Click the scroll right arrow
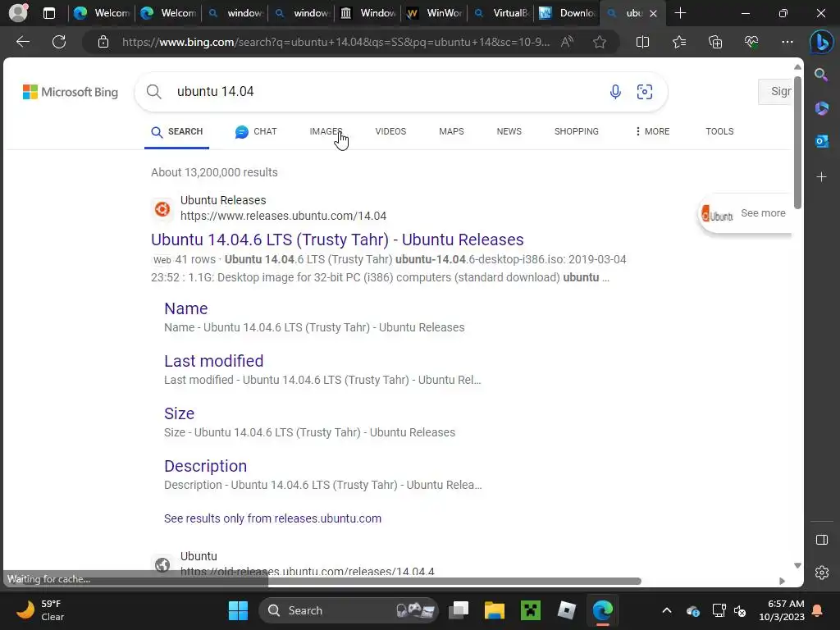The image size is (840, 630). pos(782,582)
